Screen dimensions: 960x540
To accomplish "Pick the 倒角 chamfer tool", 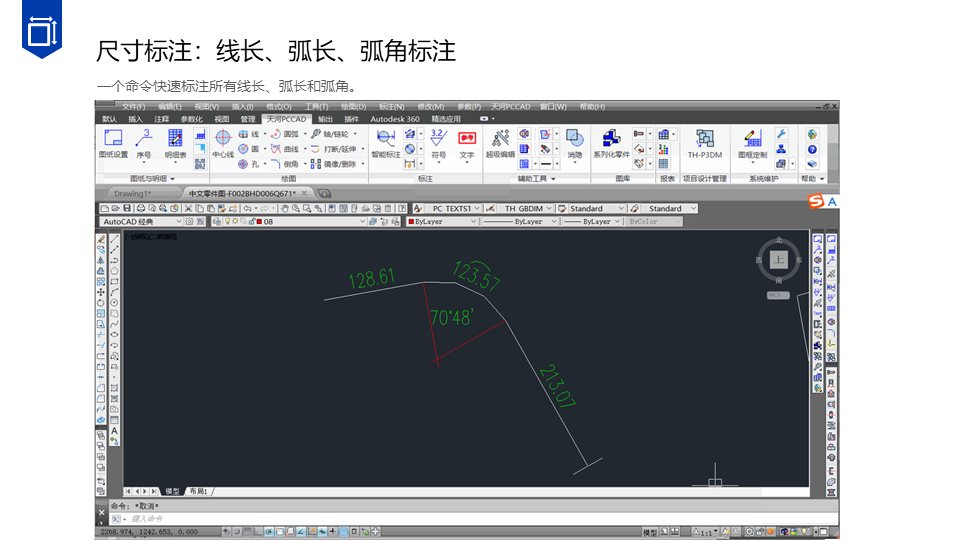I will pos(285,164).
